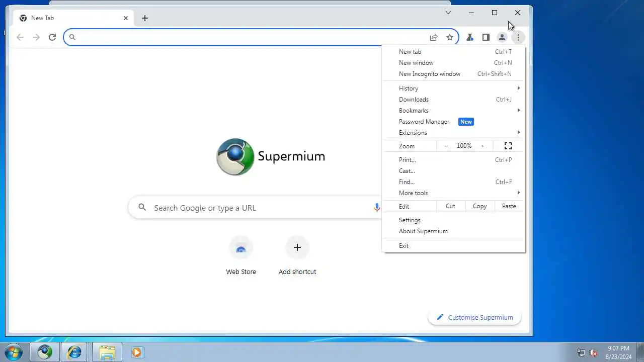Expand the History submenu

453,88
